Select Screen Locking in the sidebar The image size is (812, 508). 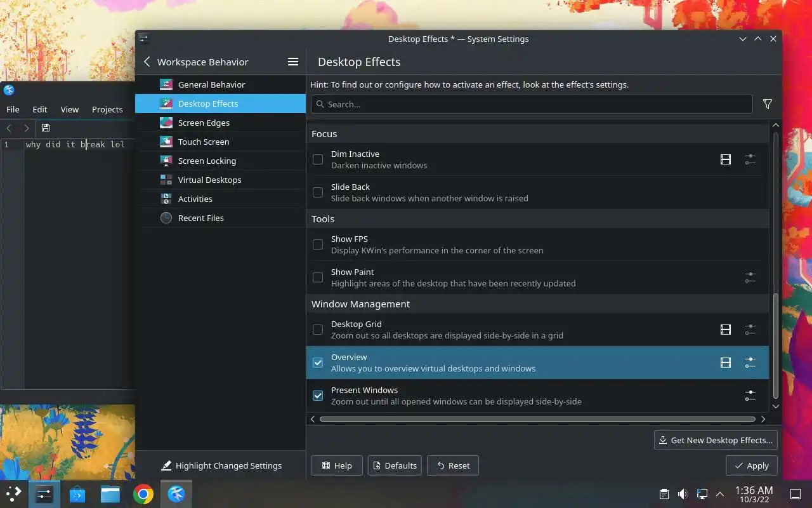click(220, 161)
